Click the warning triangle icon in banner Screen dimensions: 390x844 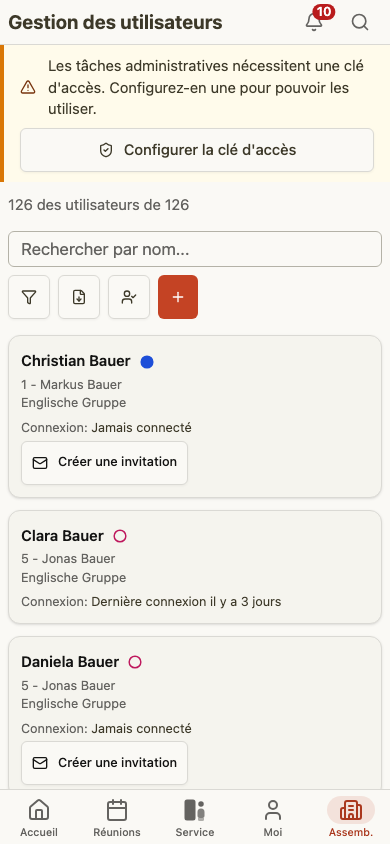[x=28, y=87]
